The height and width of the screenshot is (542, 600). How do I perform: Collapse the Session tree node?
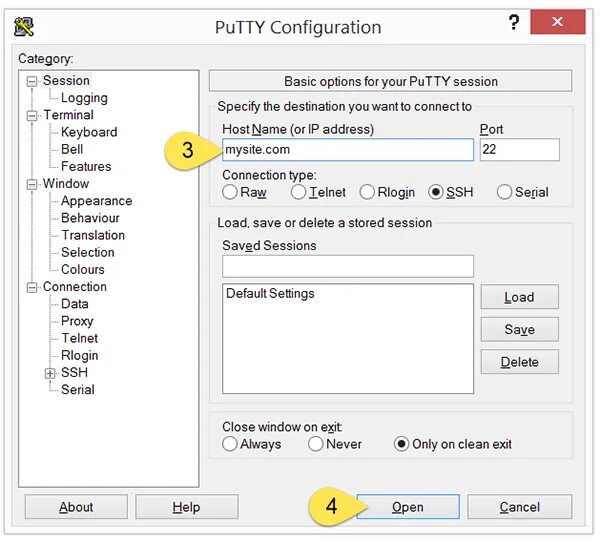pyautogui.click(x=32, y=82)
